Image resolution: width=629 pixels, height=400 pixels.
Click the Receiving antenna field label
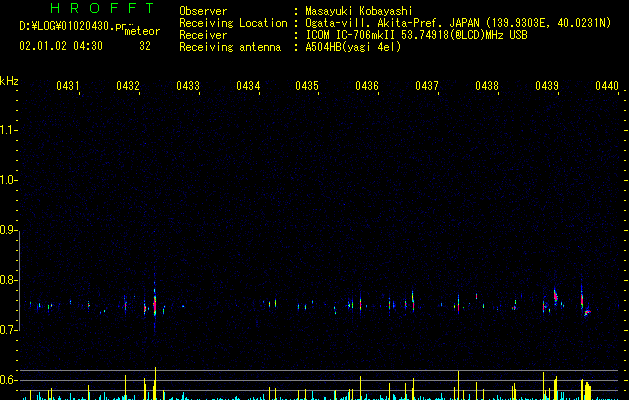[x=230, y=47]
